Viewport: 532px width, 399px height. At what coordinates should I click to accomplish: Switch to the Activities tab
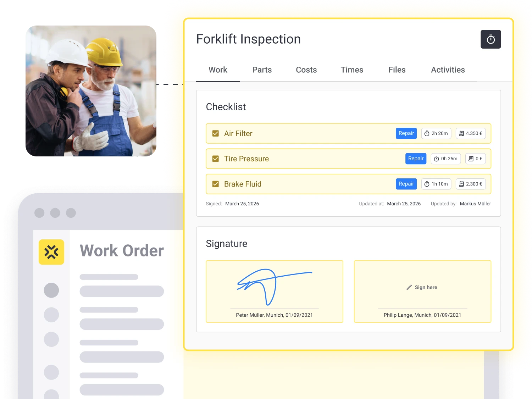[448, 70]
